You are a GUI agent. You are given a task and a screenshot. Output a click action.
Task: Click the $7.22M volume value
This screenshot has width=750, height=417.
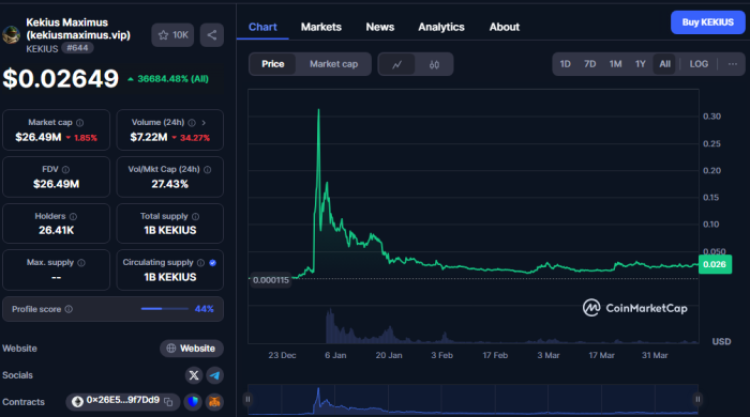[149, 137]
